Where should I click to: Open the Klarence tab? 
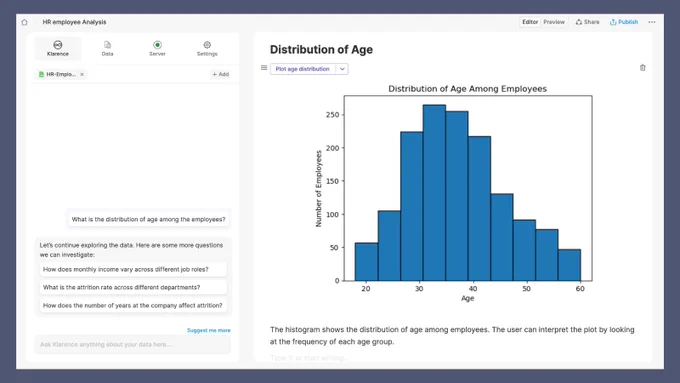(x=58, y=48)
